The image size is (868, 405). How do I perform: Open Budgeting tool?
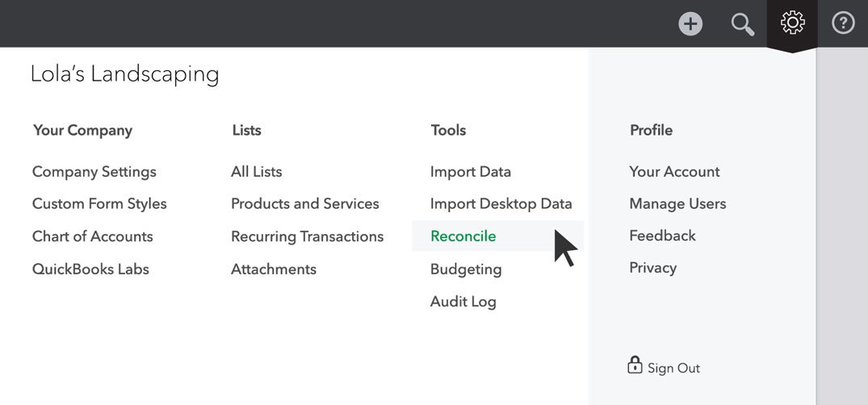tap(466, 269)
